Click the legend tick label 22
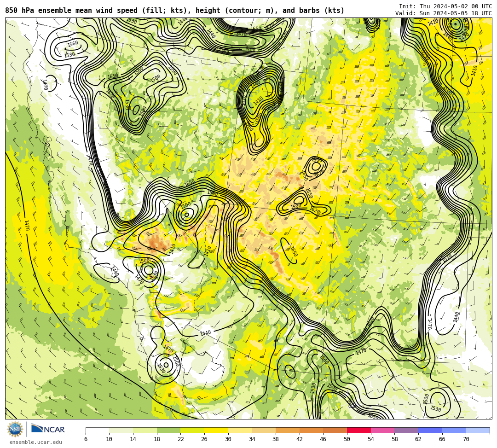Image resolution: width=497 pixels, height=448 pixels. (x=181, y=439)
